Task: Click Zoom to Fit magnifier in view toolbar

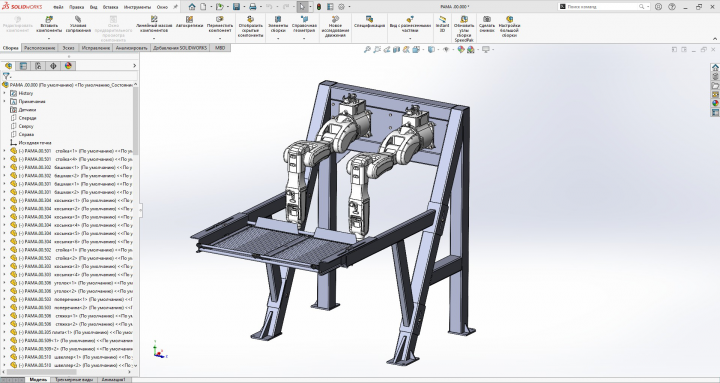Action: (367, 50)
